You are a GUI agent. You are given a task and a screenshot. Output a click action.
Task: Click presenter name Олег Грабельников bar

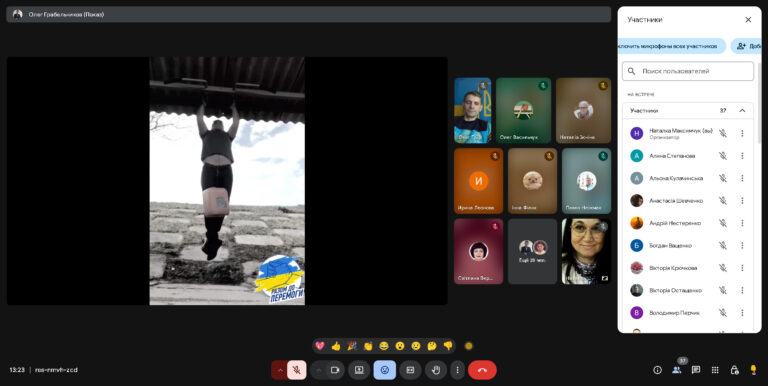tap(309, 14)
